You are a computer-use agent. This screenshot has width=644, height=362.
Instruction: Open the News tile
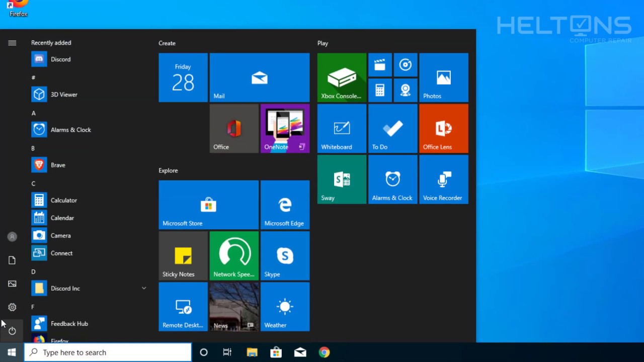tap(234, 307)
